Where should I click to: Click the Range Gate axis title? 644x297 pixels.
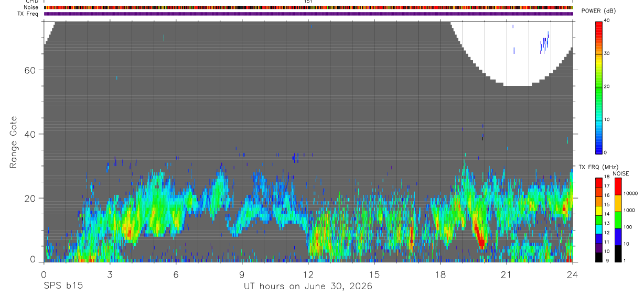coord(14,142)
